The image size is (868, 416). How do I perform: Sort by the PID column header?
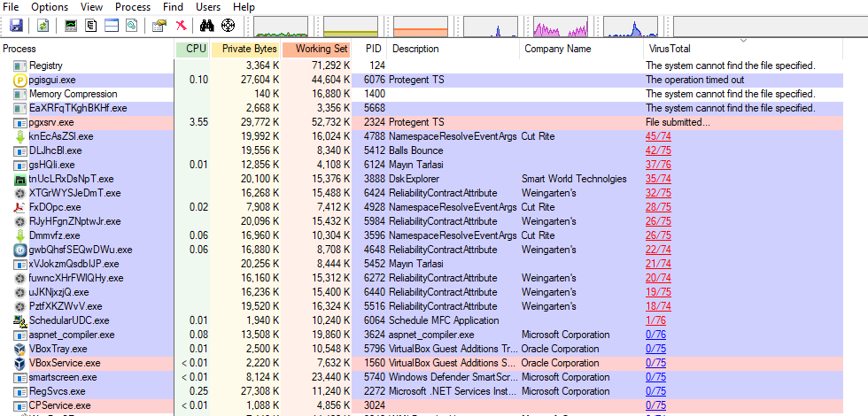[370, 49]
